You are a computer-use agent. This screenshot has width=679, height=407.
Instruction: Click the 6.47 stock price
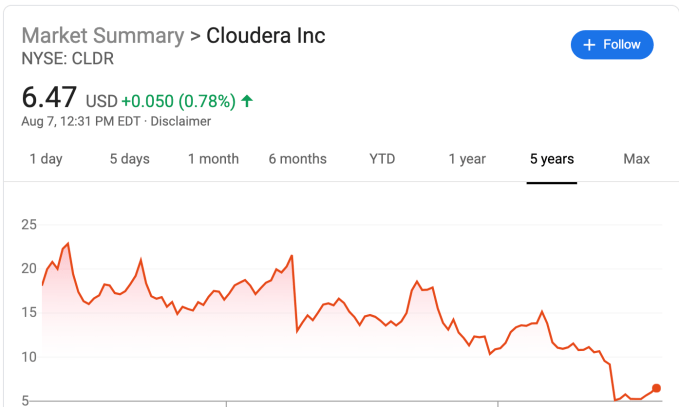coord(49,99)
